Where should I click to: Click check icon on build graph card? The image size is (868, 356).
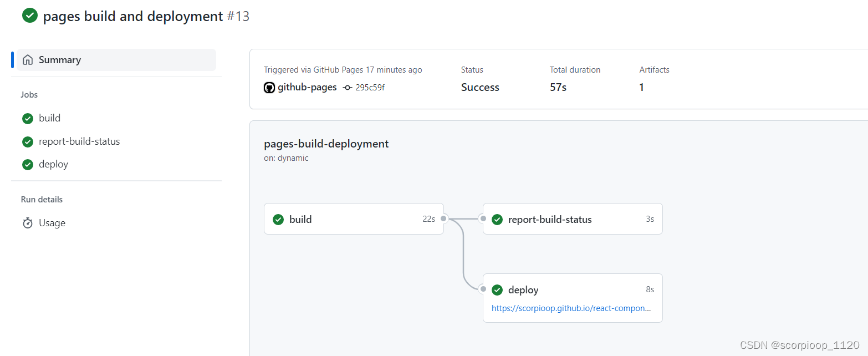pos(278,220)
